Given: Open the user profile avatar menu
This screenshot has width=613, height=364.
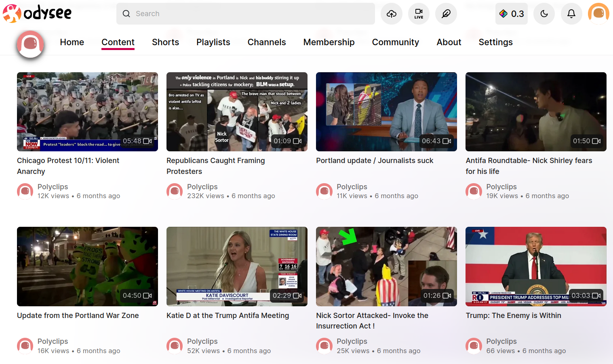Looking at the screenshot, I should coord(598,14).
